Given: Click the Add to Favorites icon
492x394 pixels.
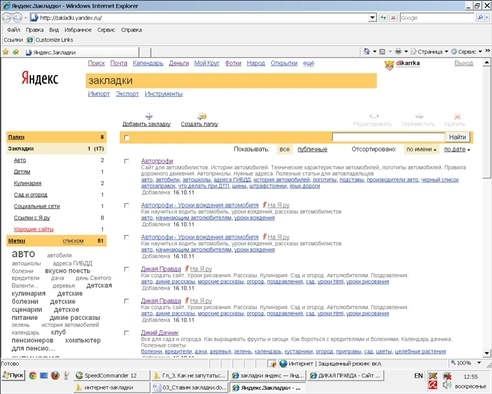Looking at the screenshot, I should coord(16,52).
